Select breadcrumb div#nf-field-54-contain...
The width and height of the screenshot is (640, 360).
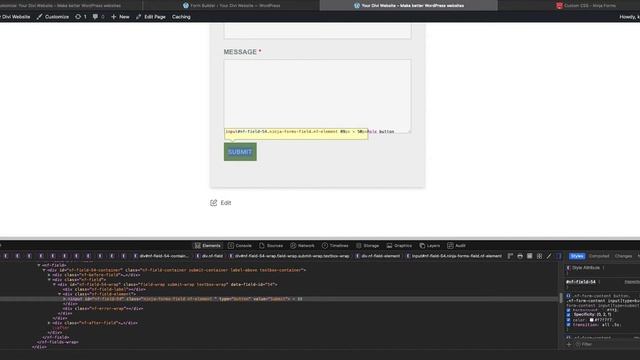tap(161, 256)
